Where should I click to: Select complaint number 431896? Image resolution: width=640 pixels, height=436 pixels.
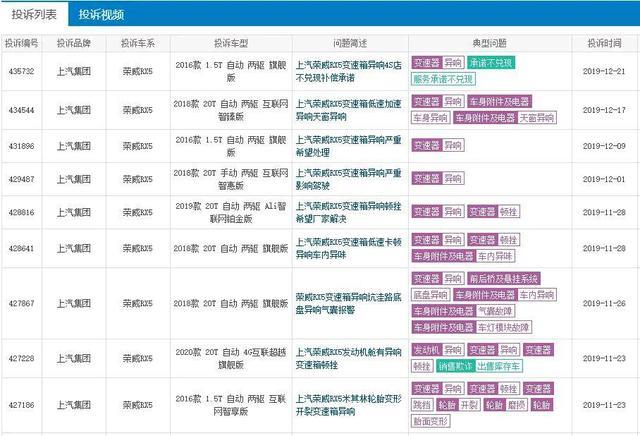pos(21,146)
